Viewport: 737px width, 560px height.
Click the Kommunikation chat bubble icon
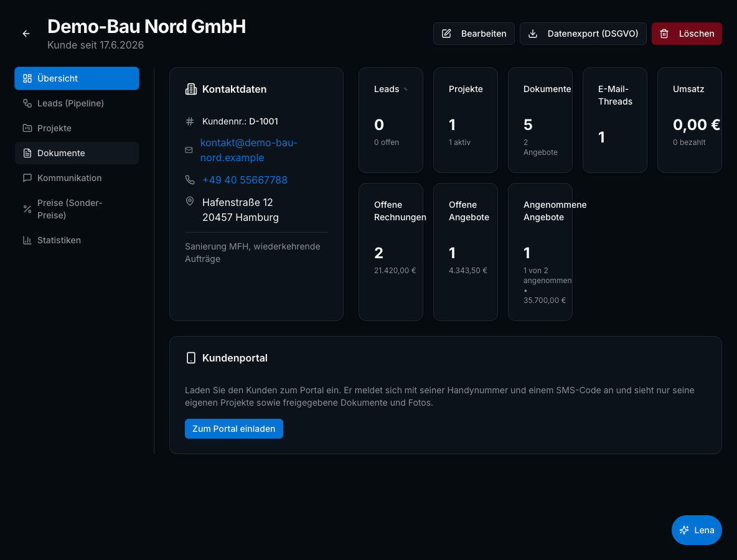(x=27, y=178)
